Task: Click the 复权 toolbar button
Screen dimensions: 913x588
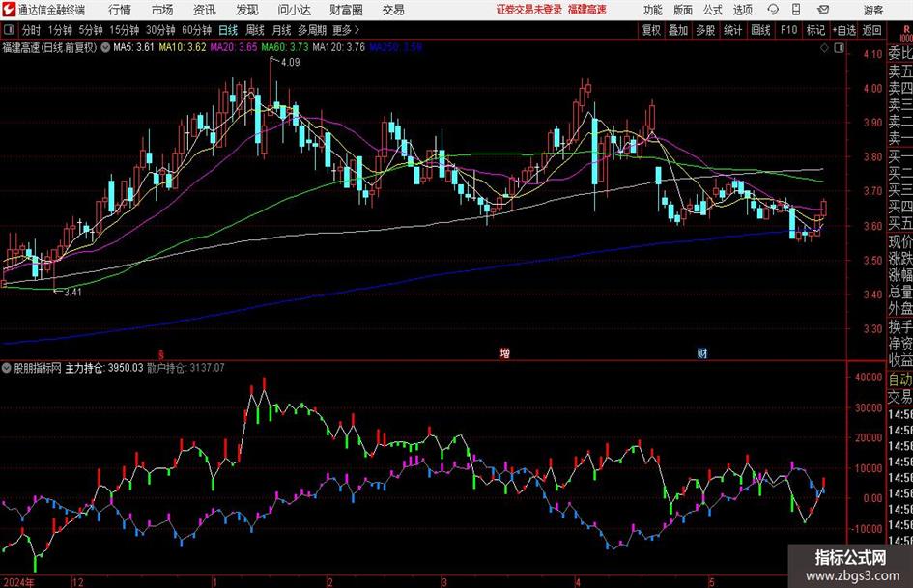Action: click(651, 30)
